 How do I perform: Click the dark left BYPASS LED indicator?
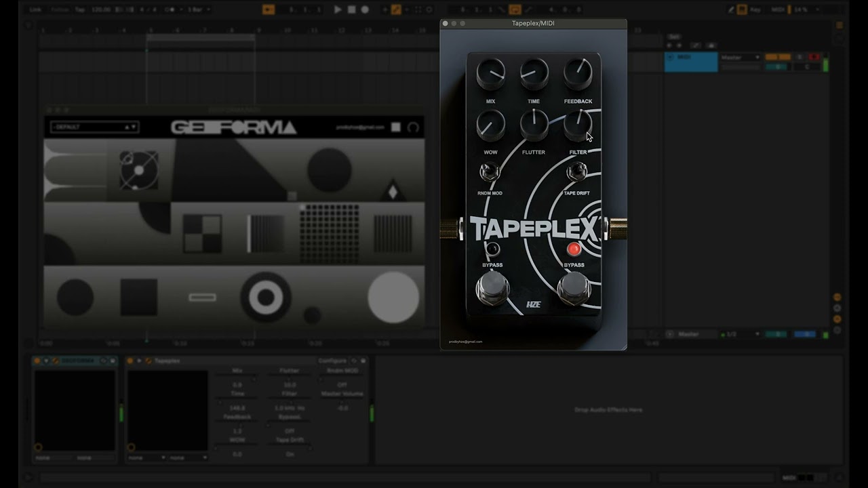click(x=493, y=249)
